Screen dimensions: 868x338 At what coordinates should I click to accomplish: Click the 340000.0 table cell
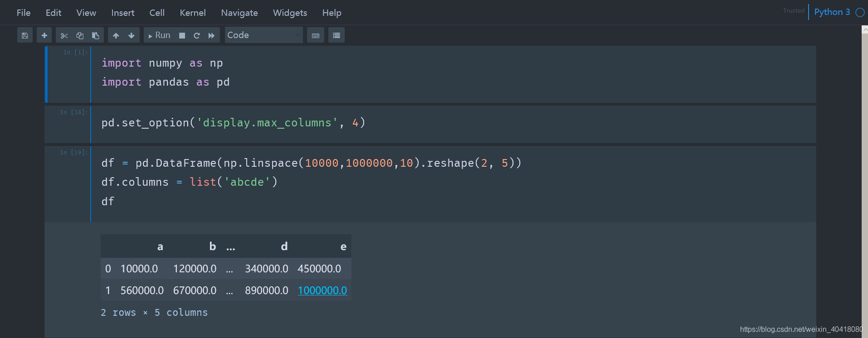[267, 269]
